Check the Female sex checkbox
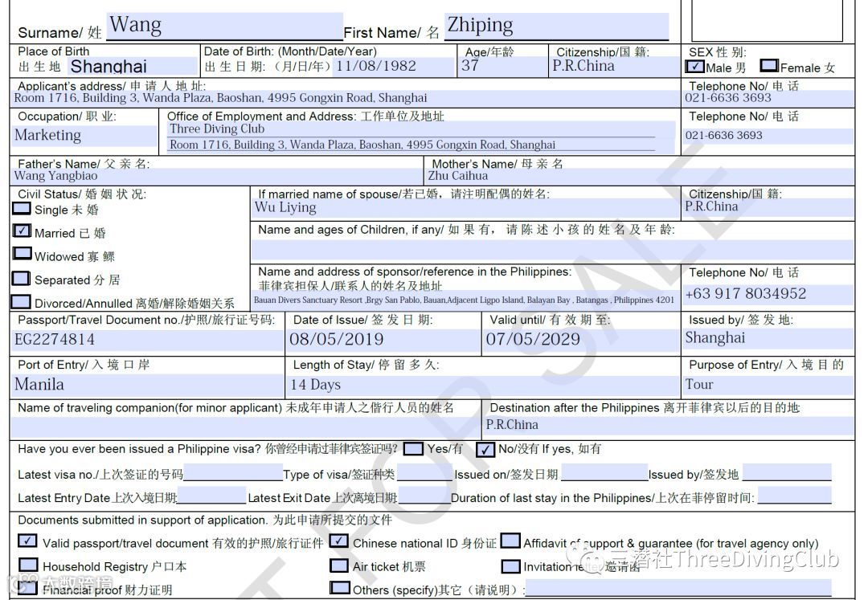This screenshot has height=600, width=868. 769,66
